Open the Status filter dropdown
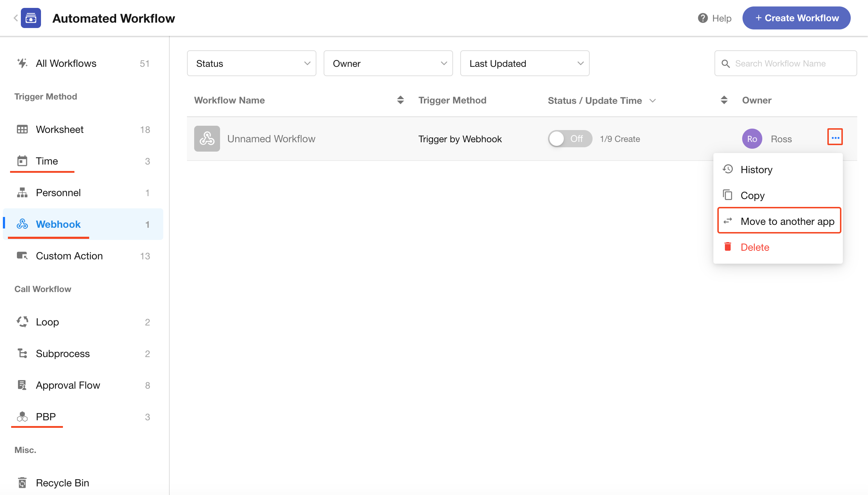Image resolution: width=868 pixels, height=495 pixels. 251,64
